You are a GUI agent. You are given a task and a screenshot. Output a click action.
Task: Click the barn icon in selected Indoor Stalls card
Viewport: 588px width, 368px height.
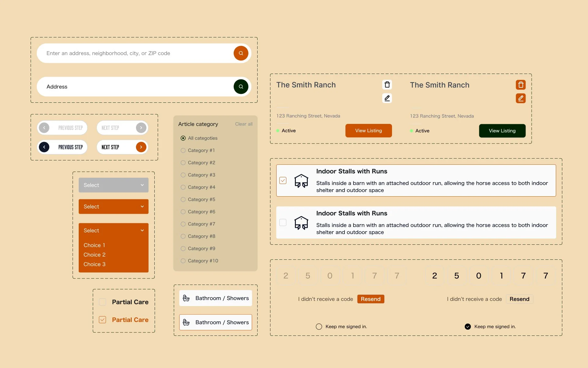tap(301, 181)
